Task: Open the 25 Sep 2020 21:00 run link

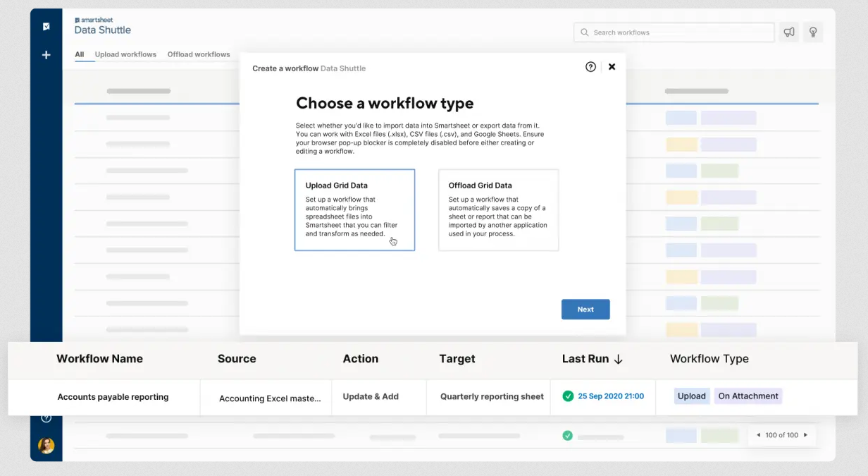Action: click(x=611, y=396)
